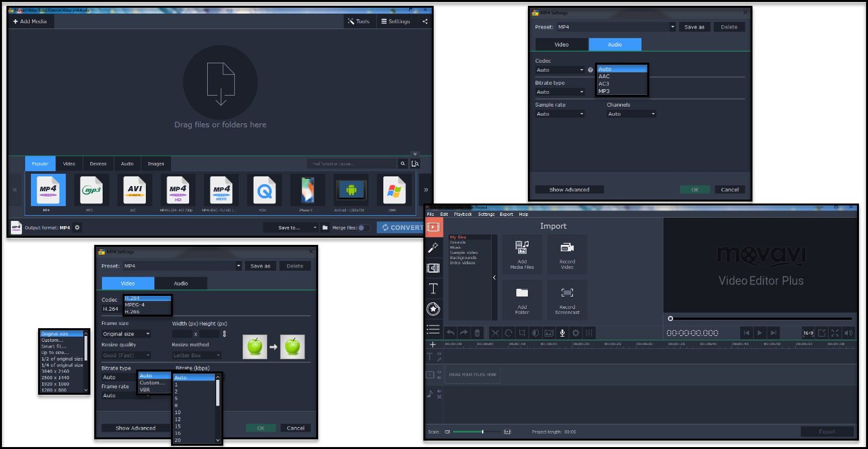
Task: Click the Undo arrow in the editor toolbar
Action: (x=450, y=333)
